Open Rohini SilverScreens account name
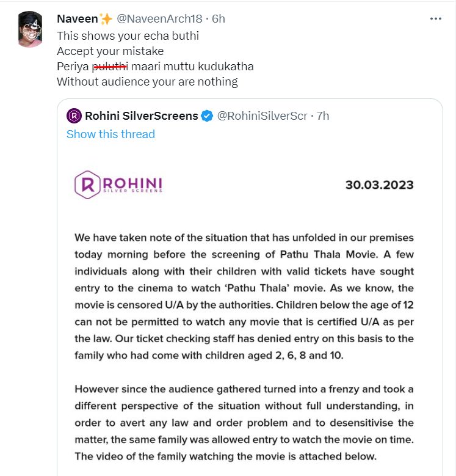Viewport: 456px width, 476px height. point(141,116)
